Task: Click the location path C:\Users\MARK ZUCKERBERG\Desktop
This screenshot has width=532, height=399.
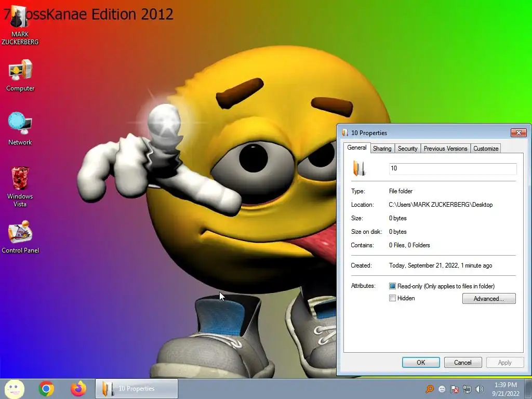Action: click(x=441, y=205)
